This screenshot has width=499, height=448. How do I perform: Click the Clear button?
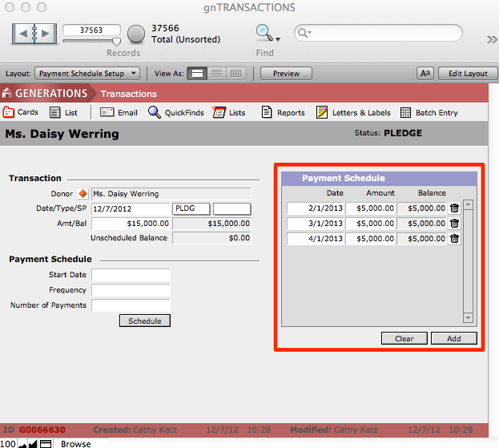[404, 338]
